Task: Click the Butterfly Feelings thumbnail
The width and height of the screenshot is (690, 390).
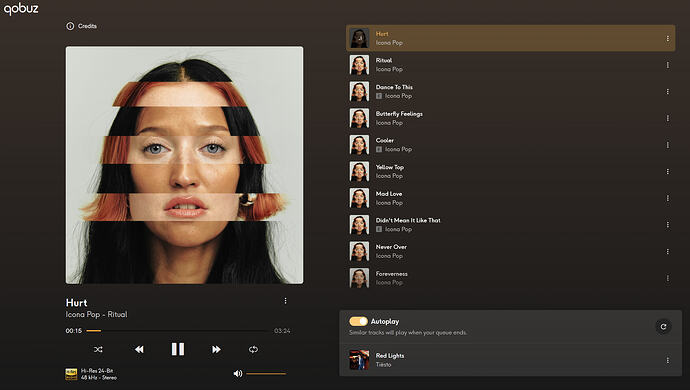Action: [359, 118]
